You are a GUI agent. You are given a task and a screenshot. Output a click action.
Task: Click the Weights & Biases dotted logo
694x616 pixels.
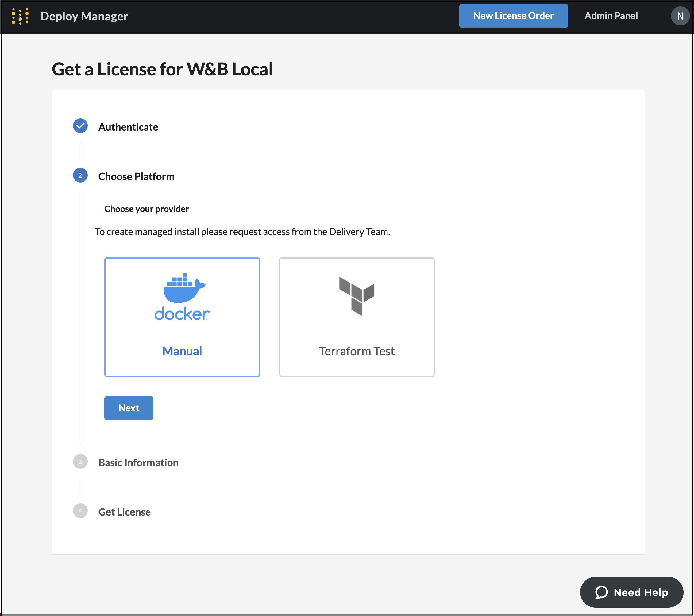[x=20, y=16]
